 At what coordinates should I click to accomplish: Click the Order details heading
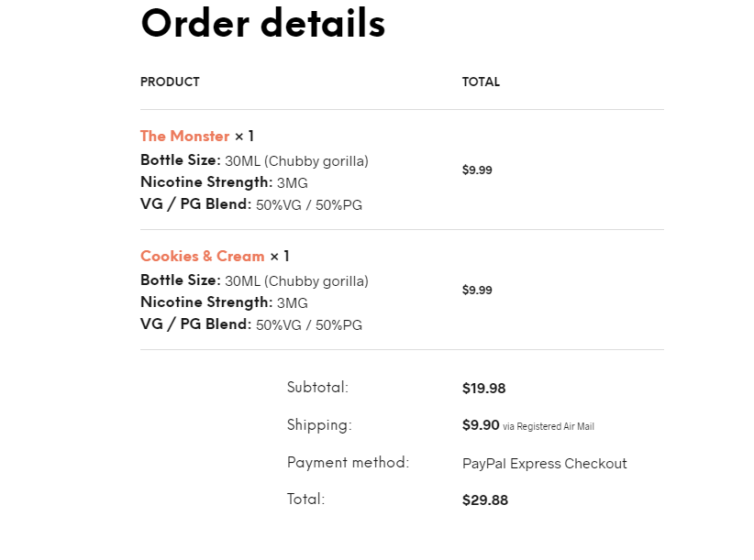262,24
